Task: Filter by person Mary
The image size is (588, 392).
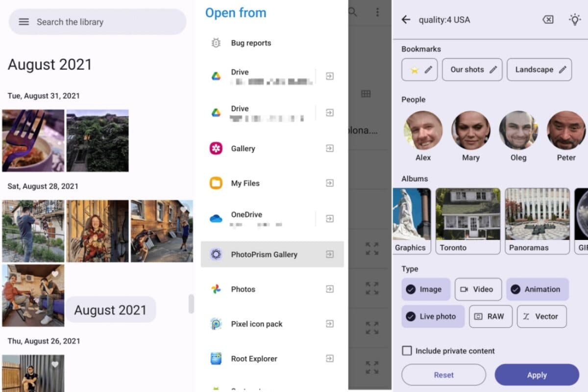Action: (471, 131)
